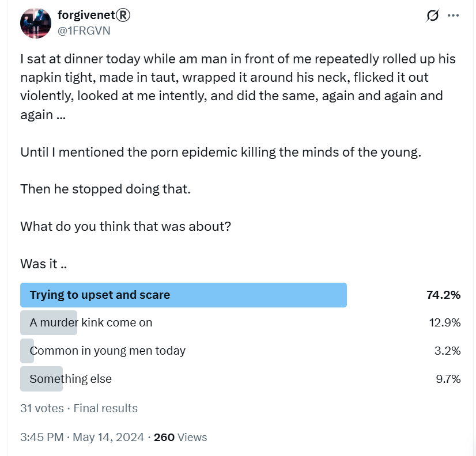This screenshot has width=476, height=456.
Task: Select the "Trying to upset and scare" poll bar
Action: click(x=183, y=295)
